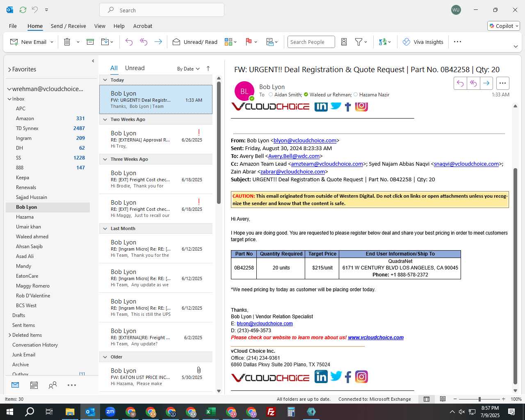
Task: Switch to Normal view in status bar
Action: (427, 399)
